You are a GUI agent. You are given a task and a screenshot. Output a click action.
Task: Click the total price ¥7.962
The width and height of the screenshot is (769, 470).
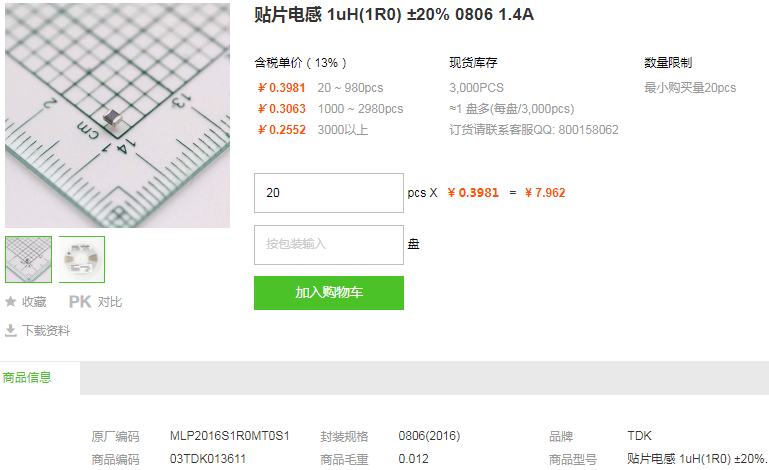[545, 193]
